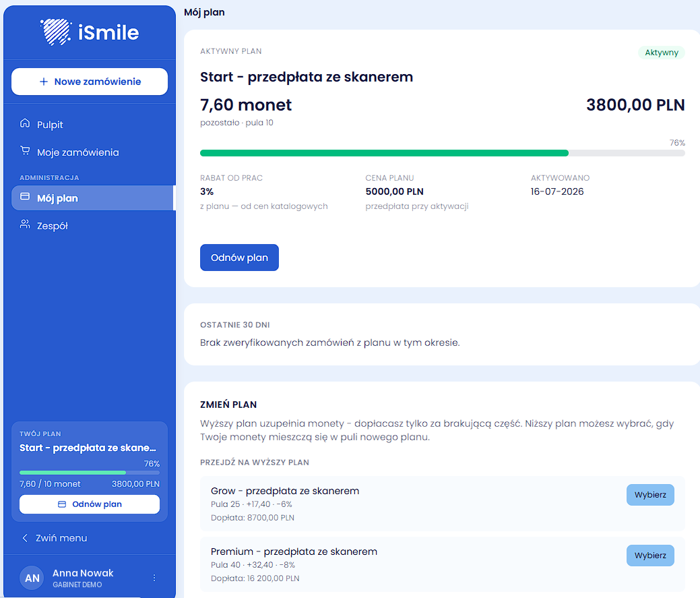
Task: Click the Anna Nowak user name
Action: point(83,573)
